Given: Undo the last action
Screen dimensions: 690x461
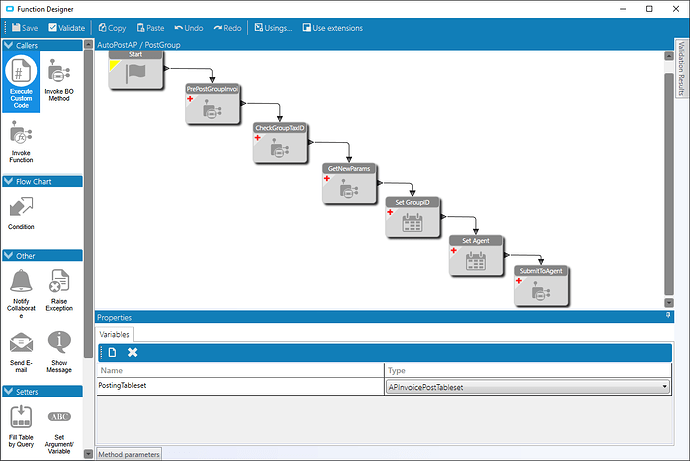Looking at the screenshot, I should coord(189,28).
